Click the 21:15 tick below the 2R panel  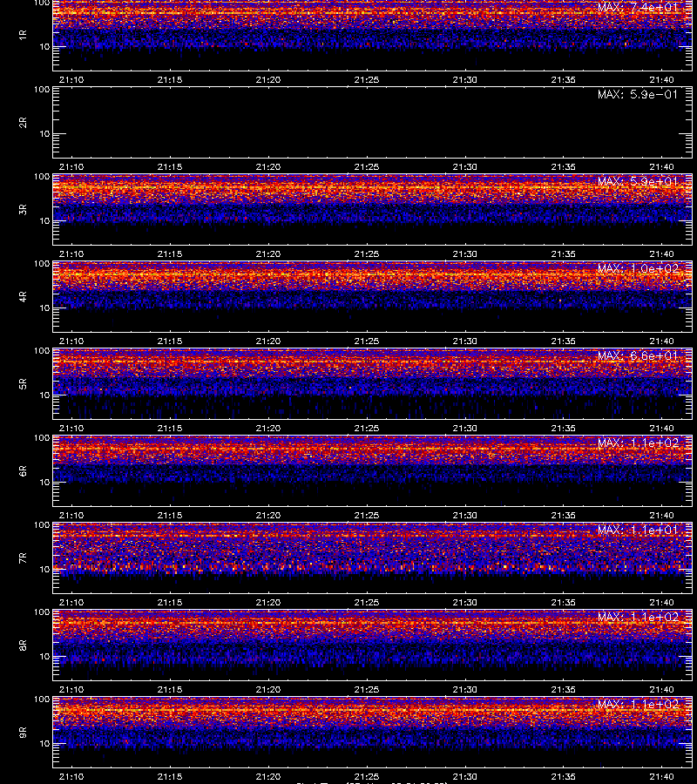click(170, 166)
